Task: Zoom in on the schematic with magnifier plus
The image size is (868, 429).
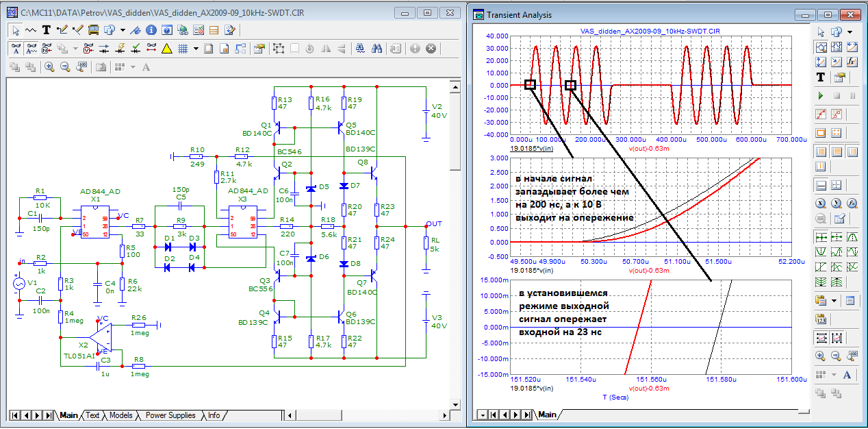Action: point(49,67)
